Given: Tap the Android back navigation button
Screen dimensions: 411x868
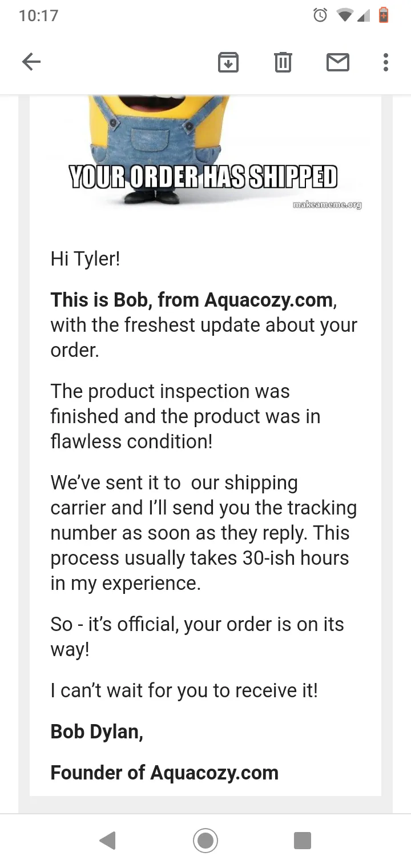Looking at the screenshot, I should [107, 841].
